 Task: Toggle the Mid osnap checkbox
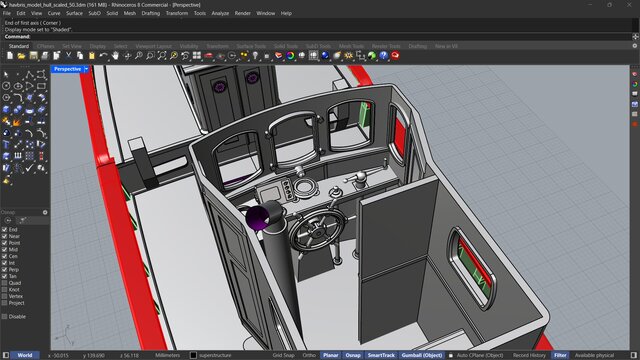point(4,249)
